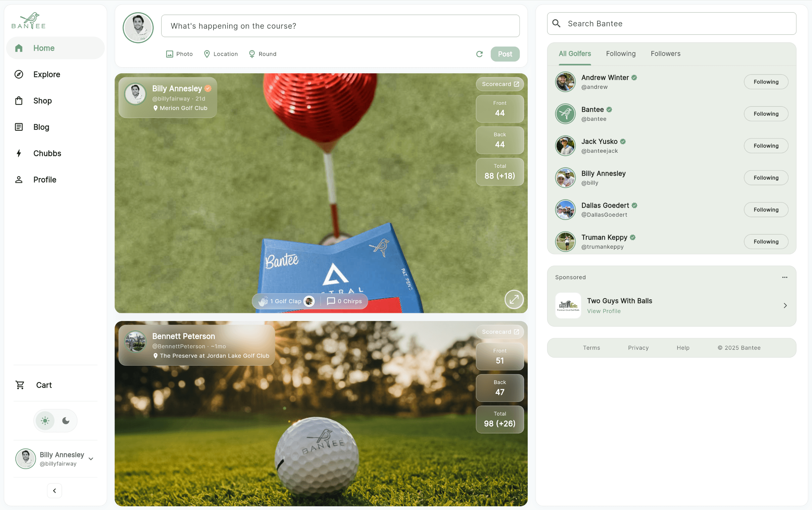Collapse the left sidebar arrow
The height and width of the screenshot is (510, 812).
coord(54,491)
